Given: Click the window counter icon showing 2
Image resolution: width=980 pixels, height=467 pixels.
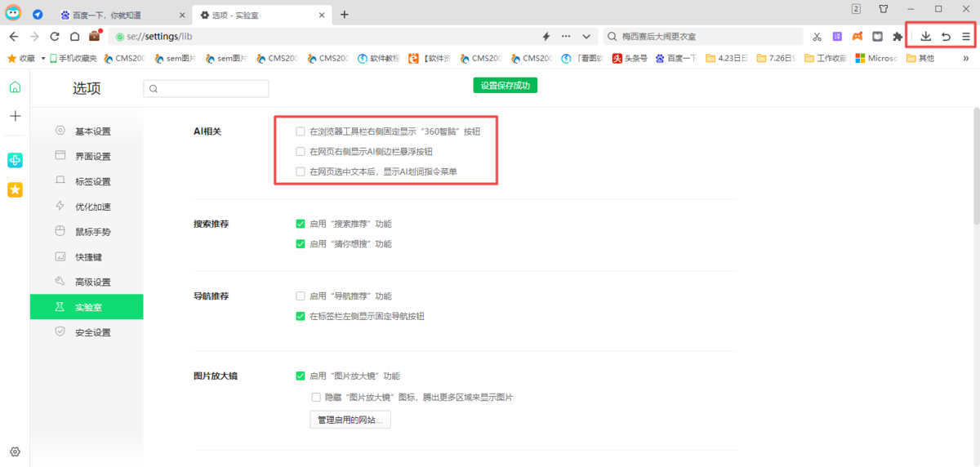Looking at the screenshot, I should coord(856,9).
